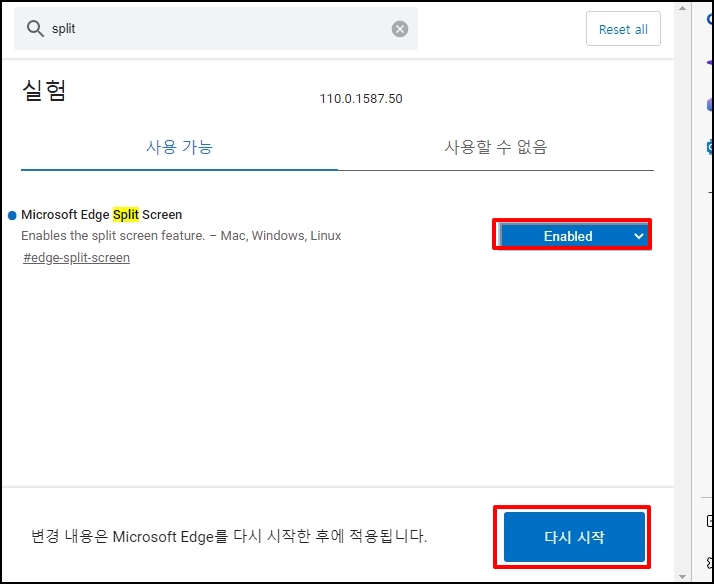Click the magnifier search icon
This screenshot has width=714, height=584.
click(x=35, y=29)
